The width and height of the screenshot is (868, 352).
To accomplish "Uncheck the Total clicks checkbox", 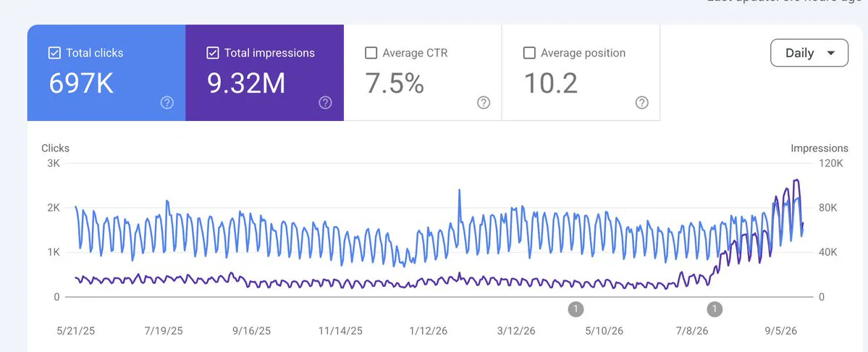I will coord(54,53).
